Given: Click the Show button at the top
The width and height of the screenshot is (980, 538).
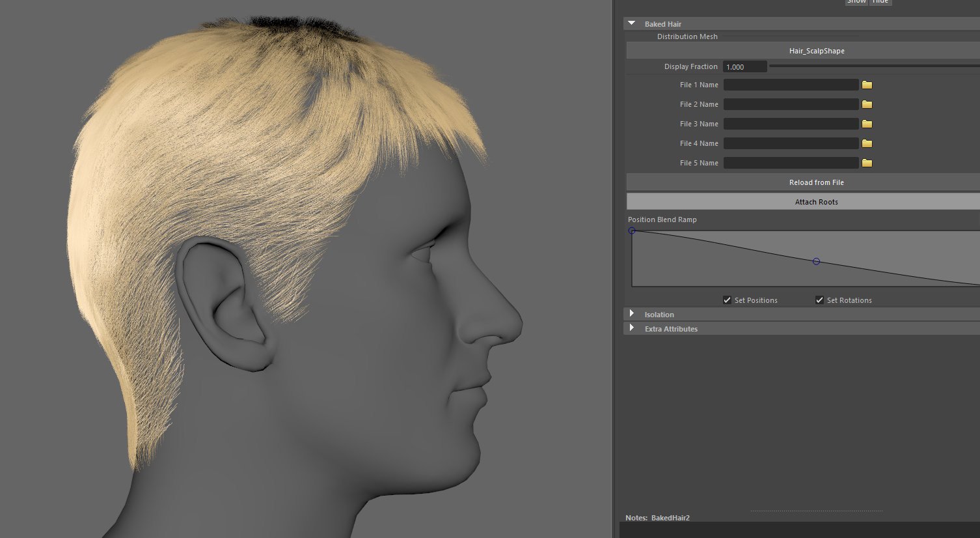Looking at the screenshot, I should (x=856, y=1).
